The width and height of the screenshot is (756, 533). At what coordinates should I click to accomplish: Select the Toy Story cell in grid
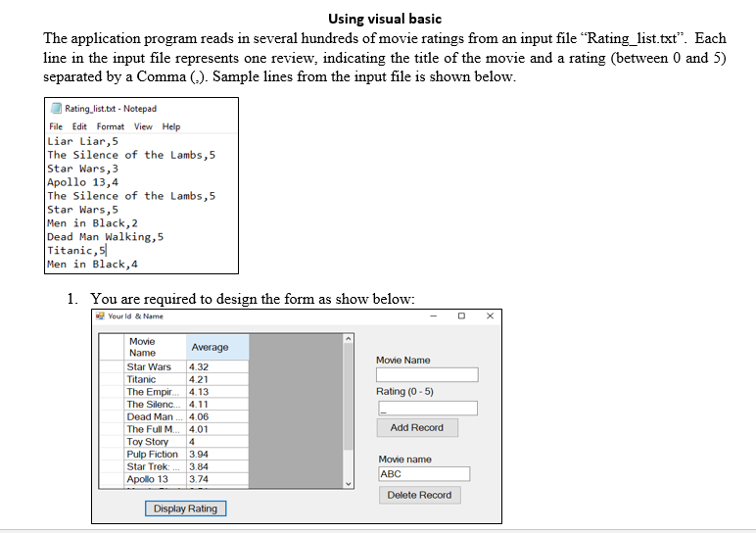(x=155, y=442)
